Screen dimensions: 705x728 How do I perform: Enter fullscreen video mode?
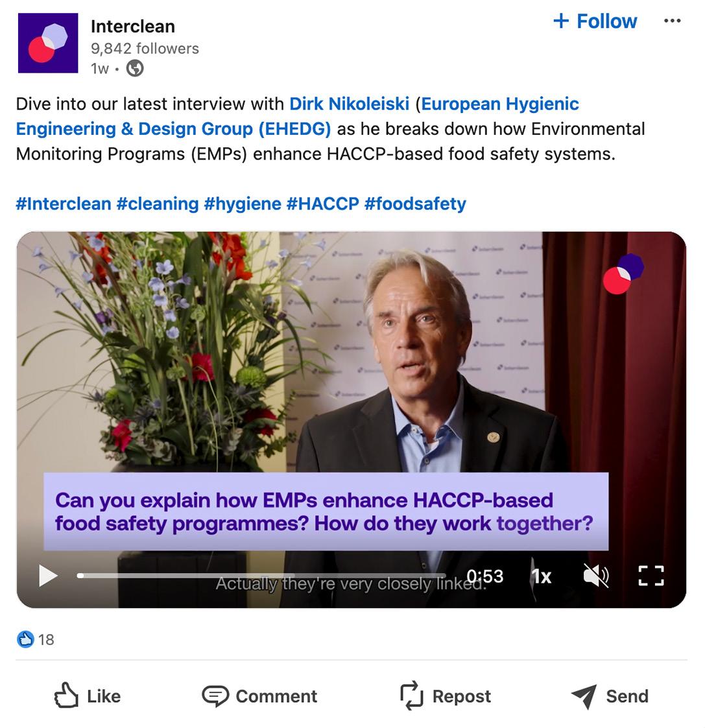pyautogui.click(x=651, y=576)
